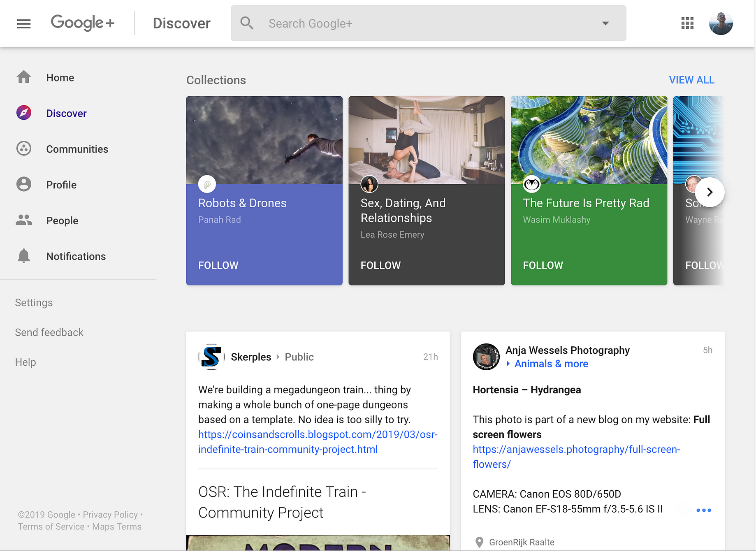This screenshot has width=756, height=552.
Task: Click Anja Wessels Photography avatar
Action: pos(486,357)
